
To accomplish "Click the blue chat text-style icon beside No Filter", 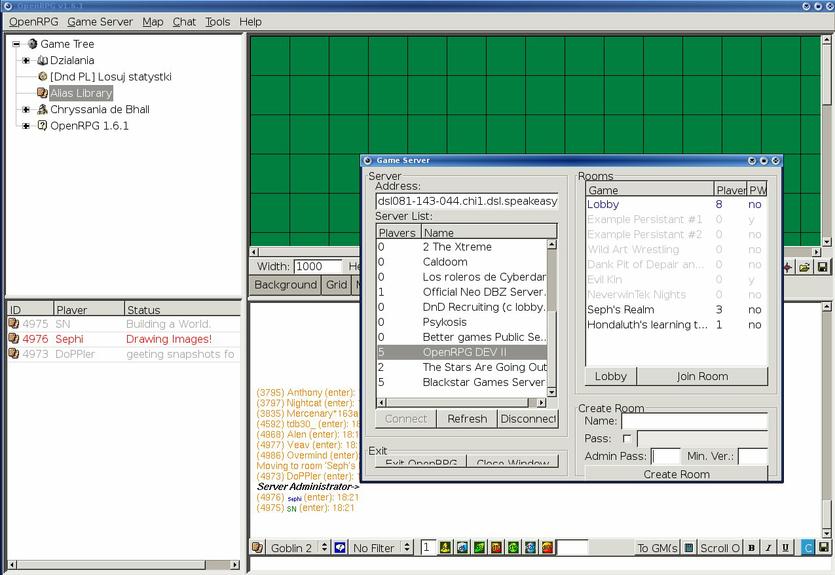I will [340, 547].
